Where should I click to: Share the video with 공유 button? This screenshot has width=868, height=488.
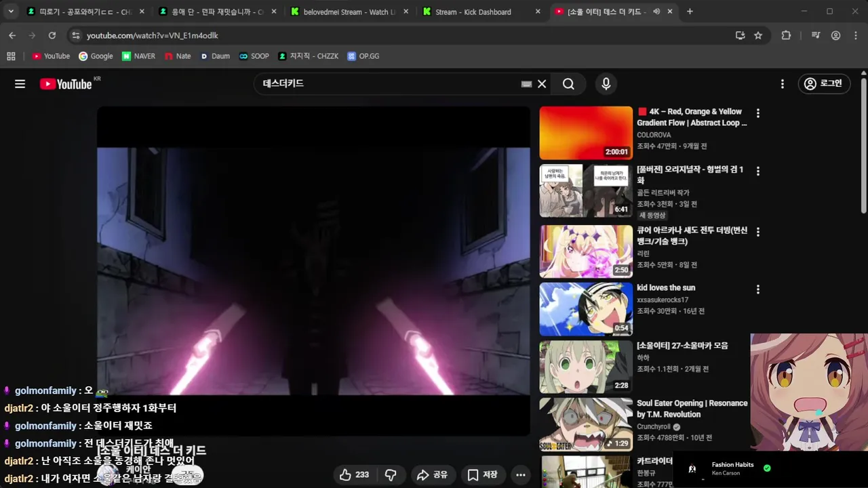click(x=432, y=474)
